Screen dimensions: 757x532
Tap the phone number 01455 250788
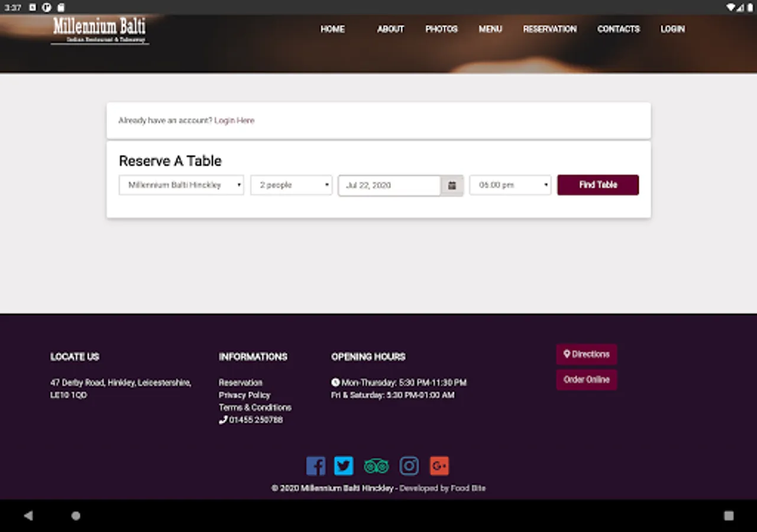pos(251,420)
